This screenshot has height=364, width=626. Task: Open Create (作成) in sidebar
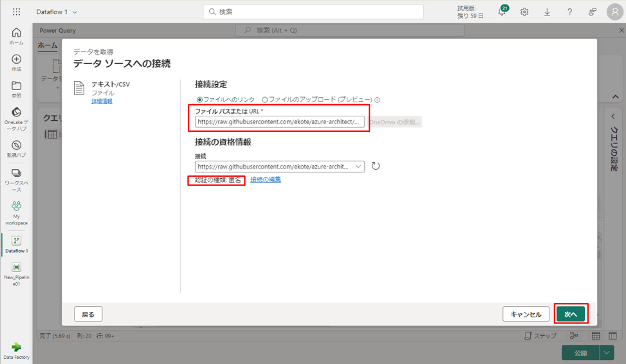(x=16, y=62)
